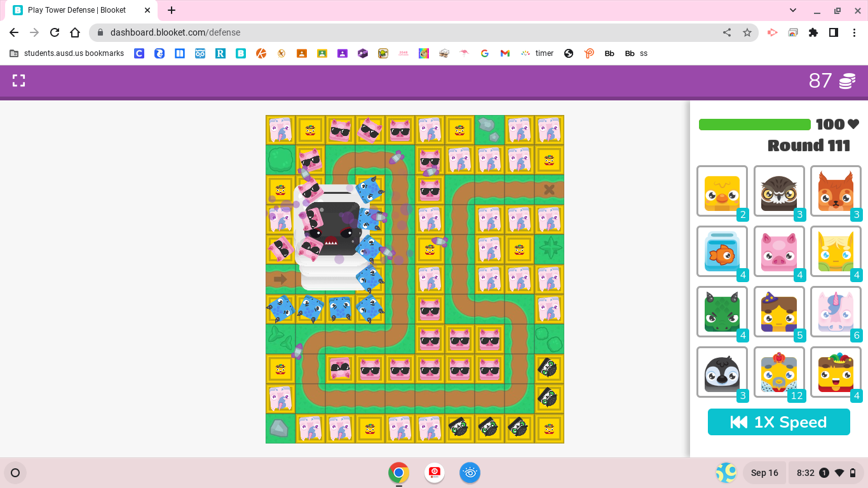The width and height of the screenshot is (868, 488).
Task: Toggle the 1X Speed setting
Action: [x=778, y=421]
